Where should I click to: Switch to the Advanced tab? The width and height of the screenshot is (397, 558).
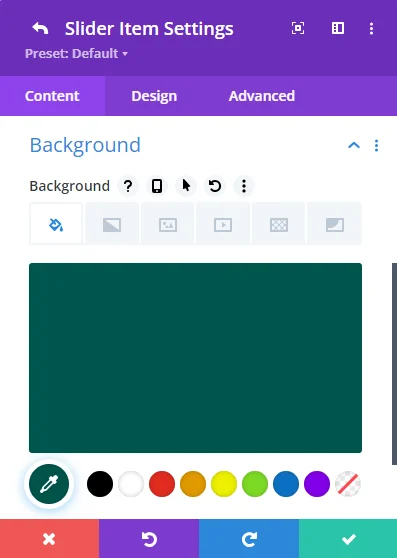click(x=262, y=96)
